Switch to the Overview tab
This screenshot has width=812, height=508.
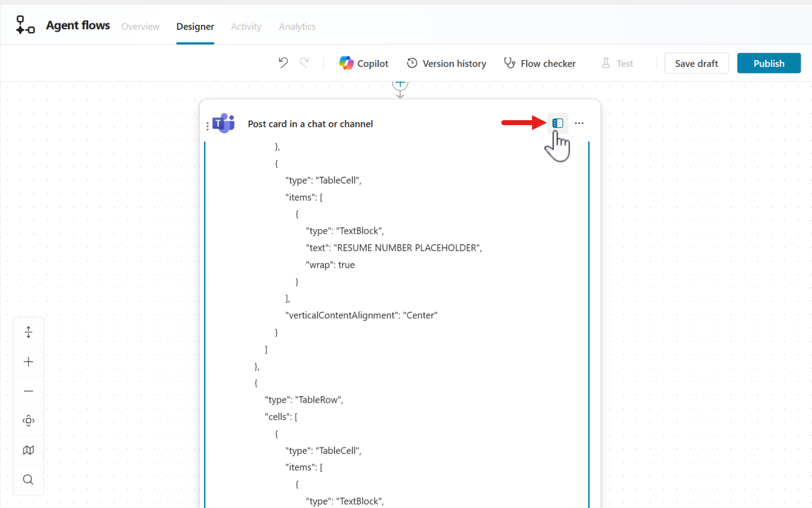tap(140, 27)
